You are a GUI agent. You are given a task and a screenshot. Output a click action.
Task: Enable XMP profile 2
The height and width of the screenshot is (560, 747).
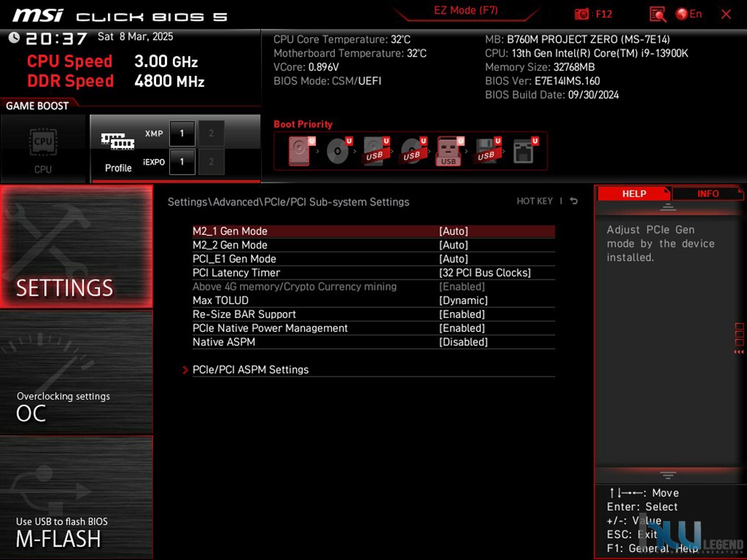click(211, 133)
